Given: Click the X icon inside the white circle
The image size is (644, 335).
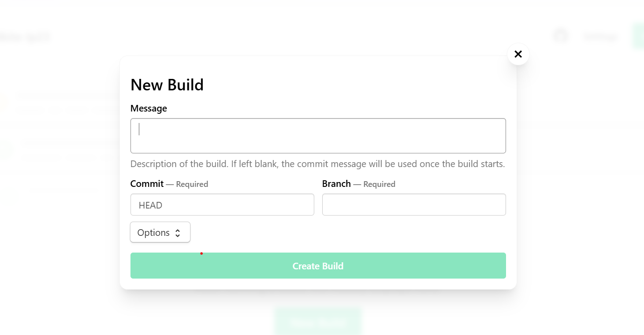Looking at the screenshot, I should [x=518, y=54].
